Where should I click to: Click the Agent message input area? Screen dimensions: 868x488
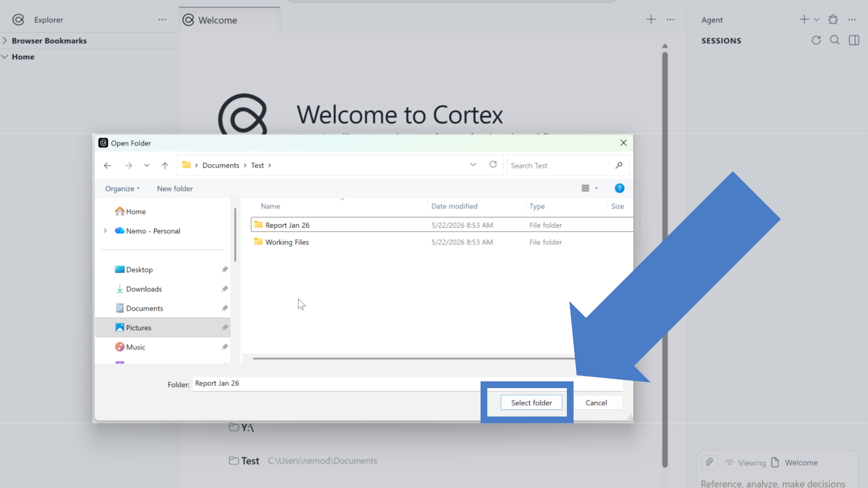[x=773, y=483]
